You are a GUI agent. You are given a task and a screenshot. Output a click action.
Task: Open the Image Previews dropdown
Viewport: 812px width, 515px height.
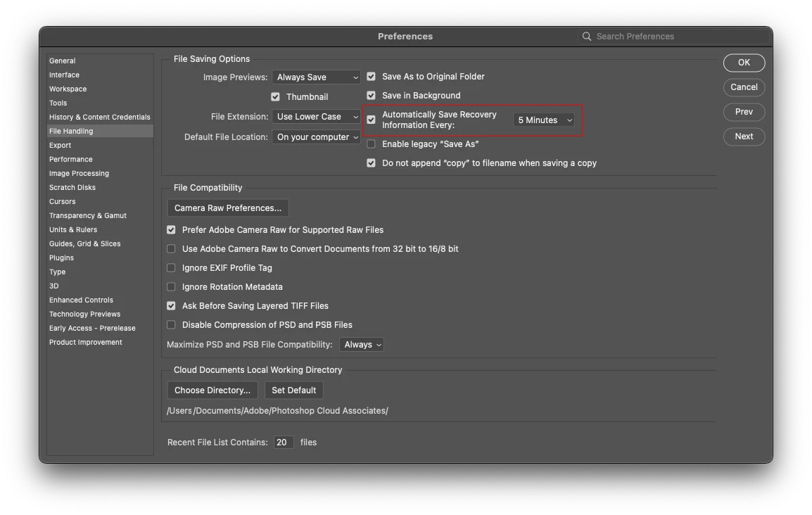[x=317, y=77]
